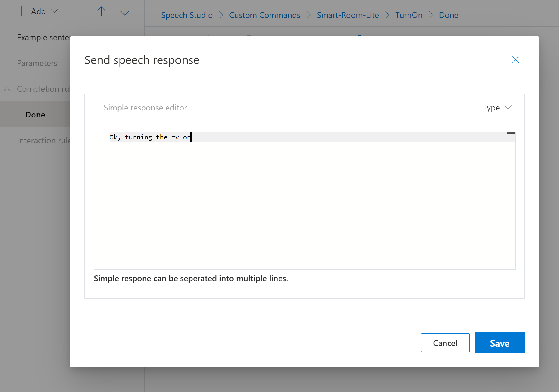This screenshot has height=392, width=559.
Task: Select Parameters in the left panel
Action: [37, 63]
